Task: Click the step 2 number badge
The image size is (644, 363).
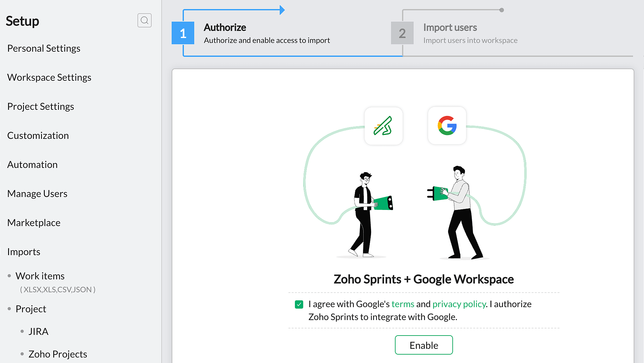Action: (x=402, y=33)
